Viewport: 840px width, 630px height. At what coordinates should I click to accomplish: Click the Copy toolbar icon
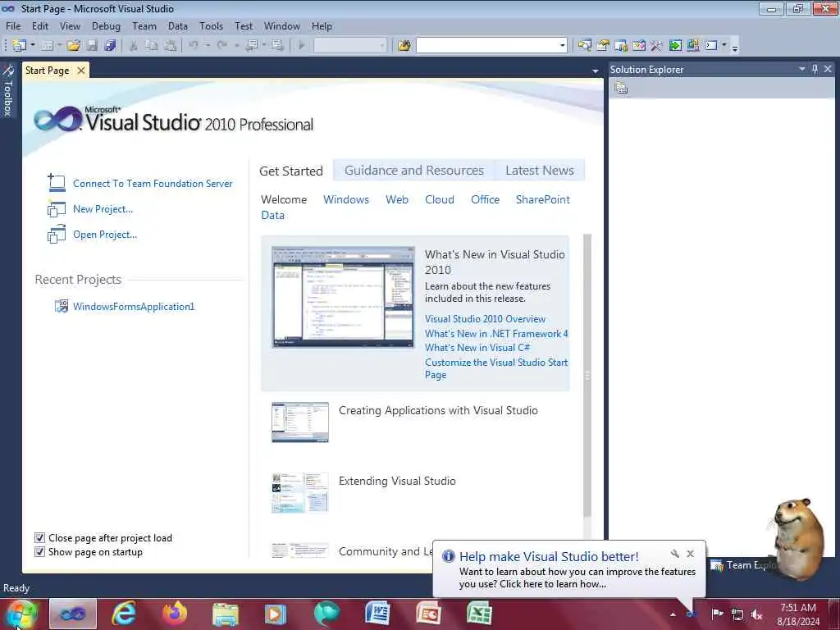(152, 46)
